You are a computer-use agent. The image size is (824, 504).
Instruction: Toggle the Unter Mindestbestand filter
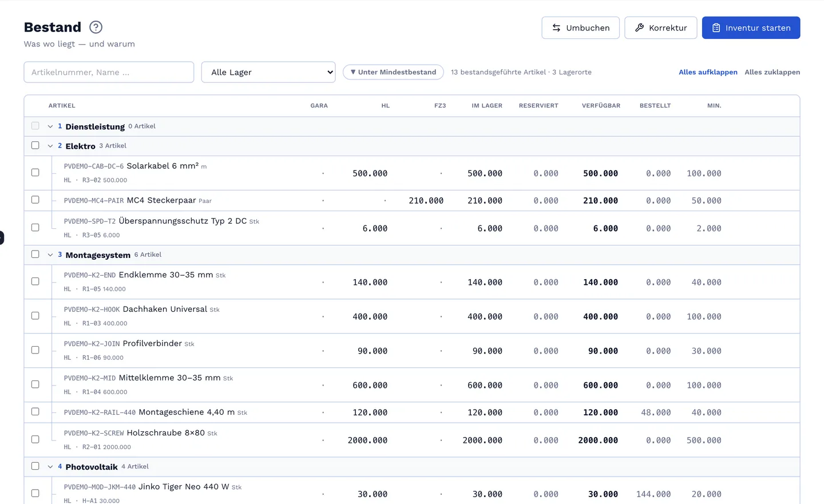(393, 72)
